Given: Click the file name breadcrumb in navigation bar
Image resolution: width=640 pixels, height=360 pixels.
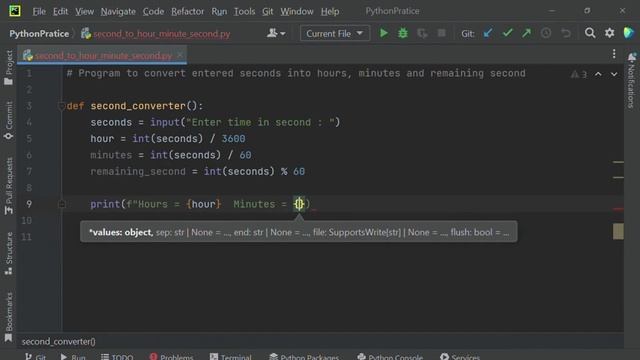Looking at the screenshot, I should click(x=156, y=33).
